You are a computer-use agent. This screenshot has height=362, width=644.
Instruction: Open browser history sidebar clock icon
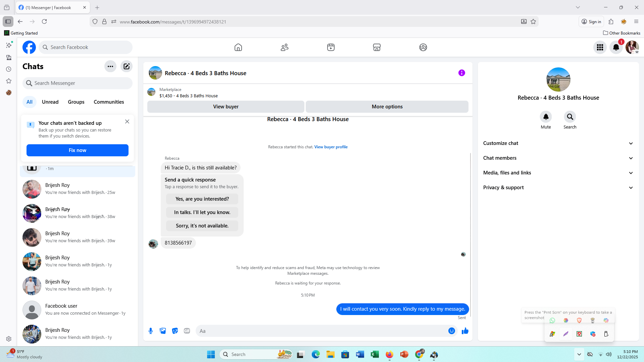tap(9, 69)
